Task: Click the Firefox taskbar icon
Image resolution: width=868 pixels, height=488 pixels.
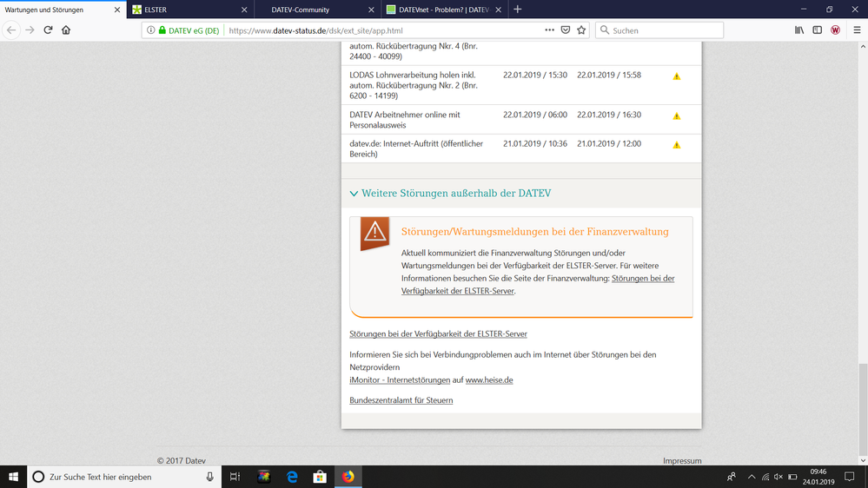Action: click(x=348, y=477)
